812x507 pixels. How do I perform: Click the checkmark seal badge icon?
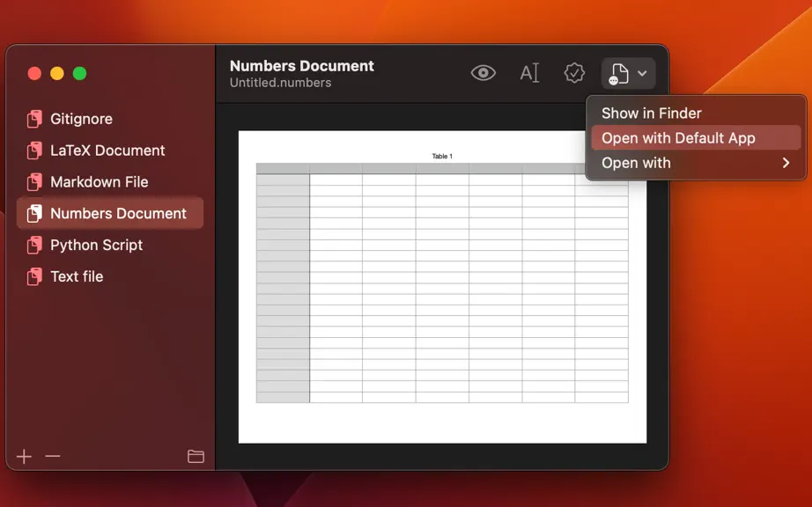[574, 73]
